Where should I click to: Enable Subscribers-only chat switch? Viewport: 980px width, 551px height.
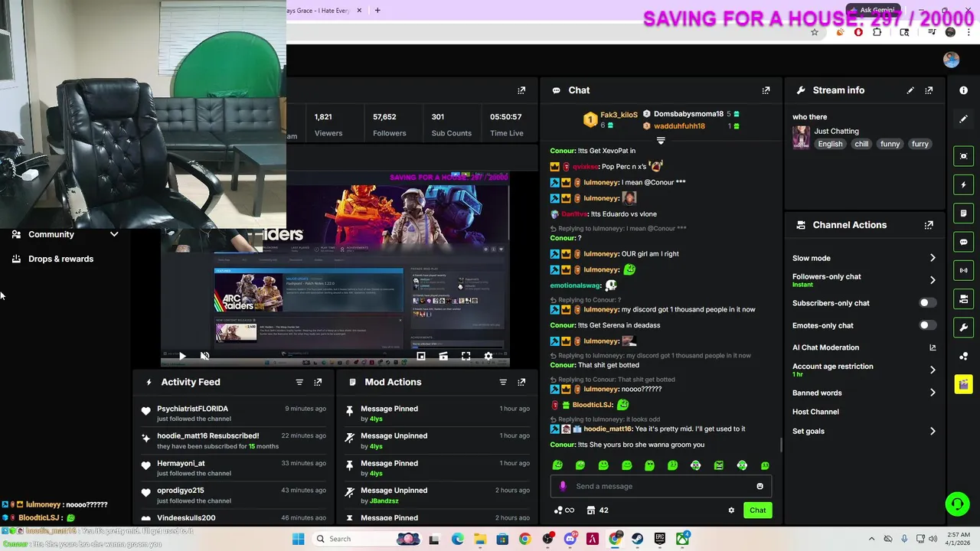click(926, 303)
